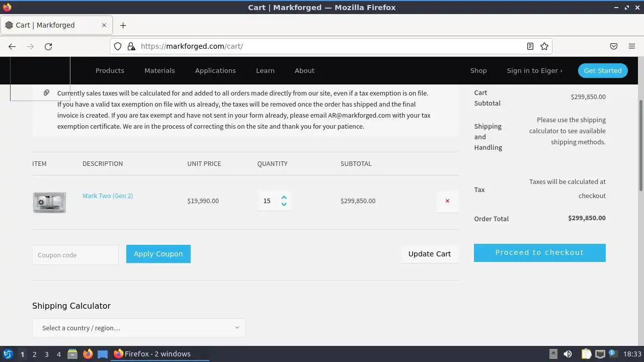The width and height of the screenshot is (644, 362).
Task: Open the Products menu
Action: (110, 70)
